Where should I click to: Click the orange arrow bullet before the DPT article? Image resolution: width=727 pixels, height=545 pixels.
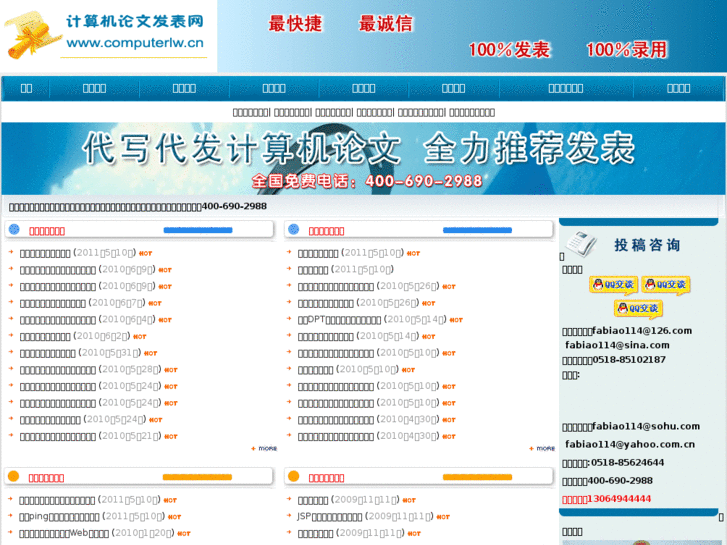pos(289,318)
